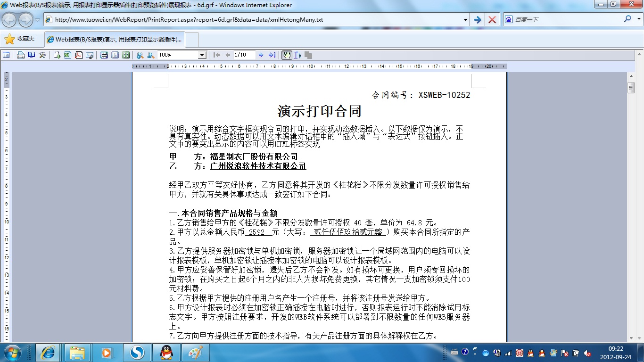Export report as PDF
The width and height of the screenshot is (644, 362).
pos(79,55)
